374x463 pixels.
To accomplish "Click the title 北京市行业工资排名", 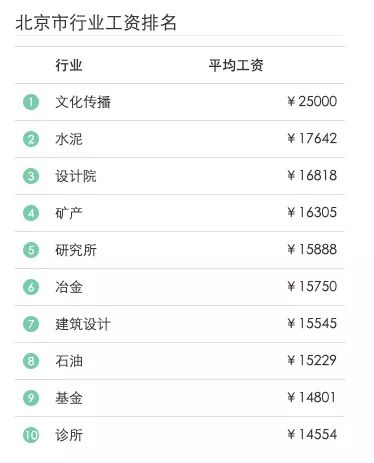I will coord(96,23).
